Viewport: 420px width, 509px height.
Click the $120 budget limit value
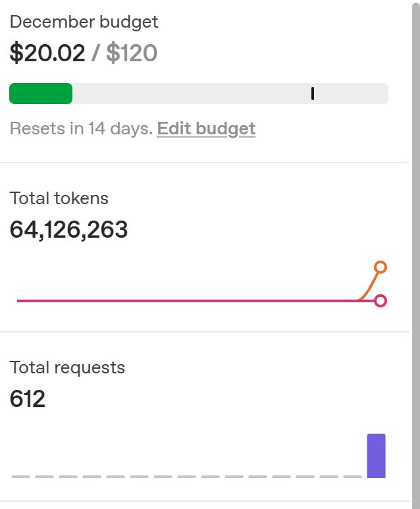(132, 53)
